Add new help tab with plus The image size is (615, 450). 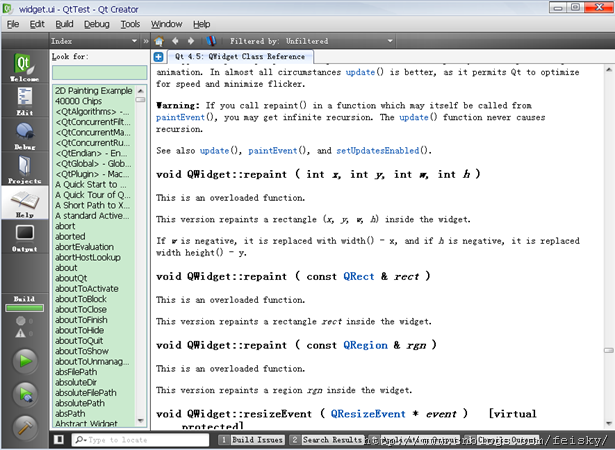[x=158, y=57]
